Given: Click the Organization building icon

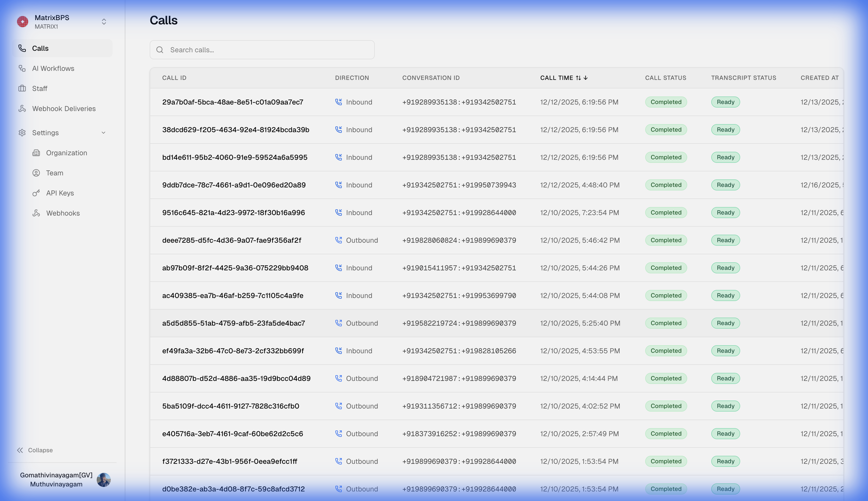Looking at the screenshot, I should pos(36,153).
